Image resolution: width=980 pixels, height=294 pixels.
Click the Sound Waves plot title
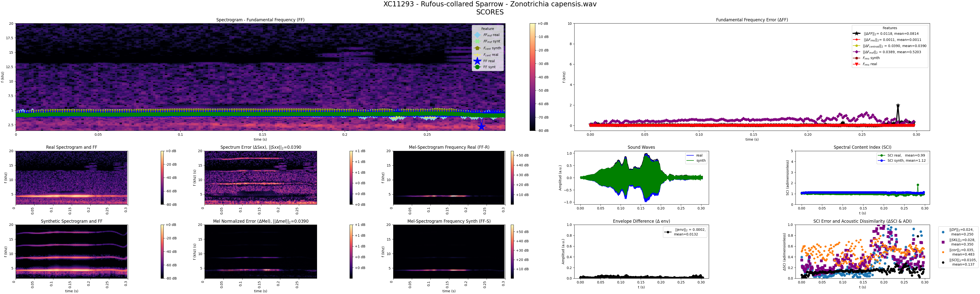[x=641, y=147]
